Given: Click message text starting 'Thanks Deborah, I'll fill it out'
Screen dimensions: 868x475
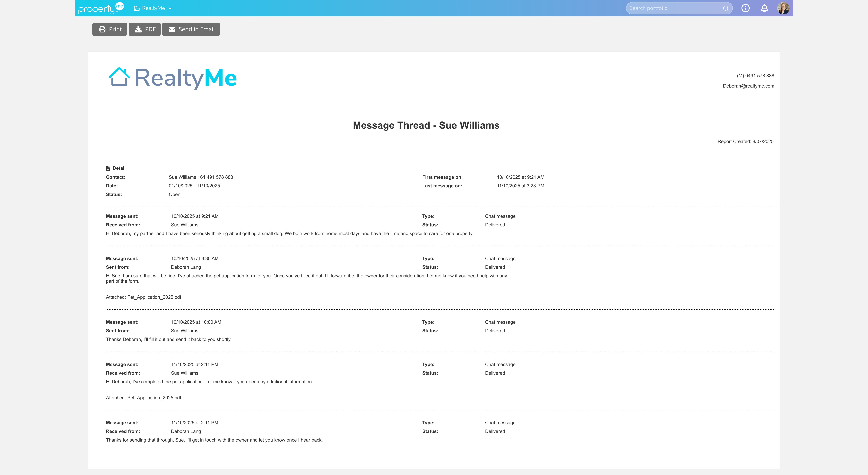Looking at the screenshot, I should click(168, 340).
